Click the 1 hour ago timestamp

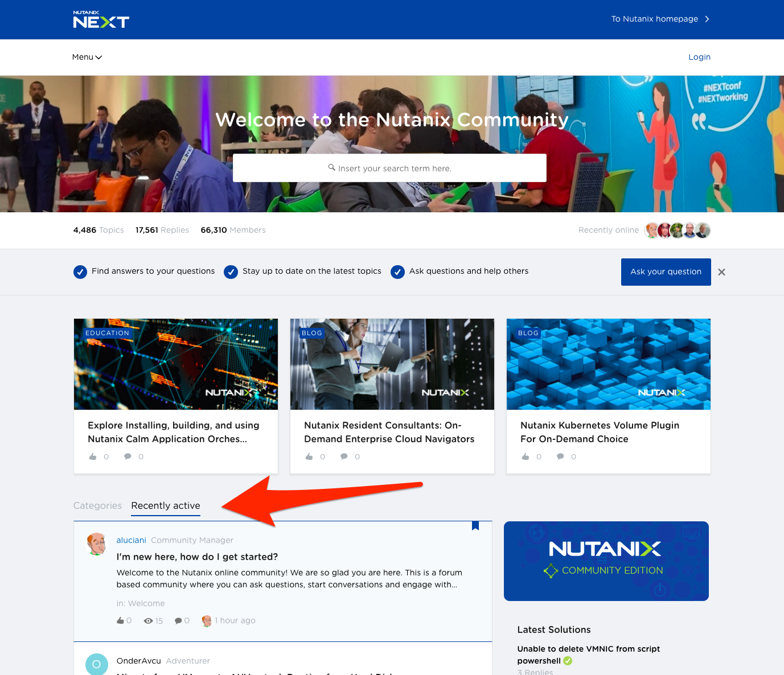click(235, 620)
